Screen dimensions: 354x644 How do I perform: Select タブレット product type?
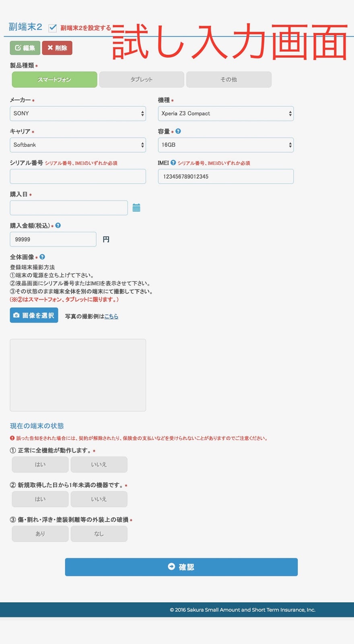pos(142,79)
